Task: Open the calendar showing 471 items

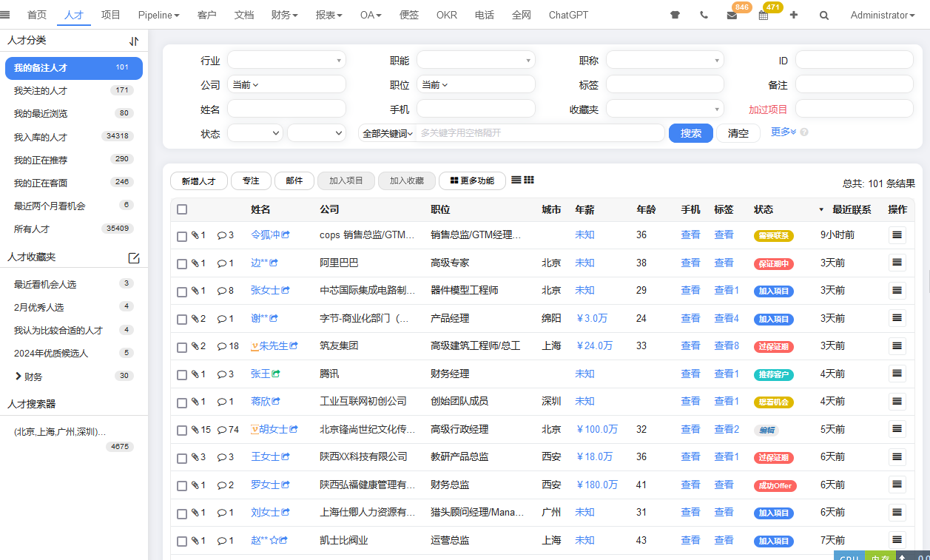Action: (x=764, y=15)
